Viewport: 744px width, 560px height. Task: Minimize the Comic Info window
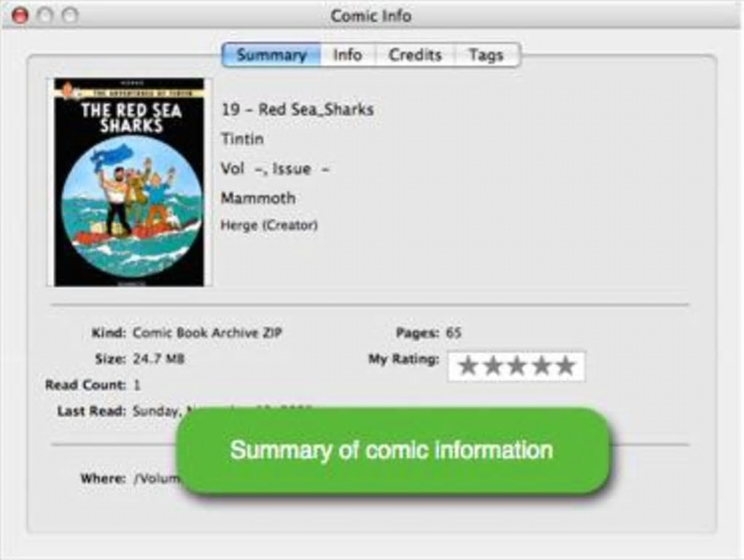point(45,15)
